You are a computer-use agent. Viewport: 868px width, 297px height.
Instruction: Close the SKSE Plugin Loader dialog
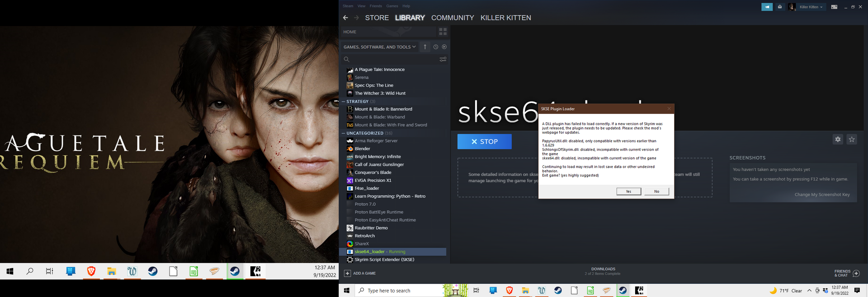coord(669,109)
